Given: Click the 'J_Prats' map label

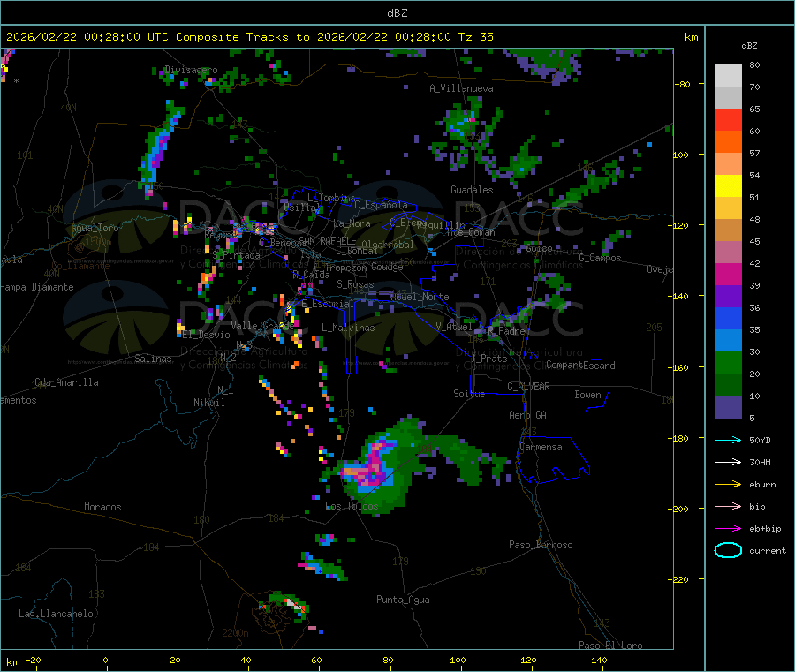Looking at the screenshot, I should tap(488, 359).
